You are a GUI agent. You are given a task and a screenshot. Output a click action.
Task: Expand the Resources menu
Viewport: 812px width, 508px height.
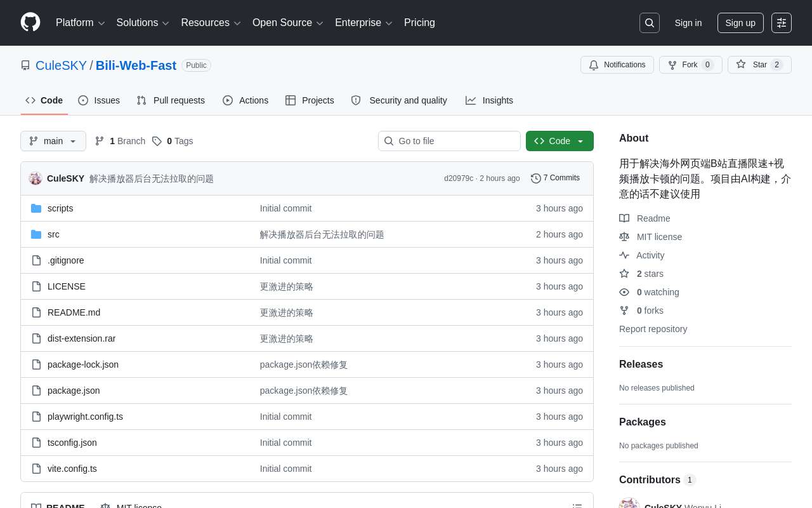(211, 23)
